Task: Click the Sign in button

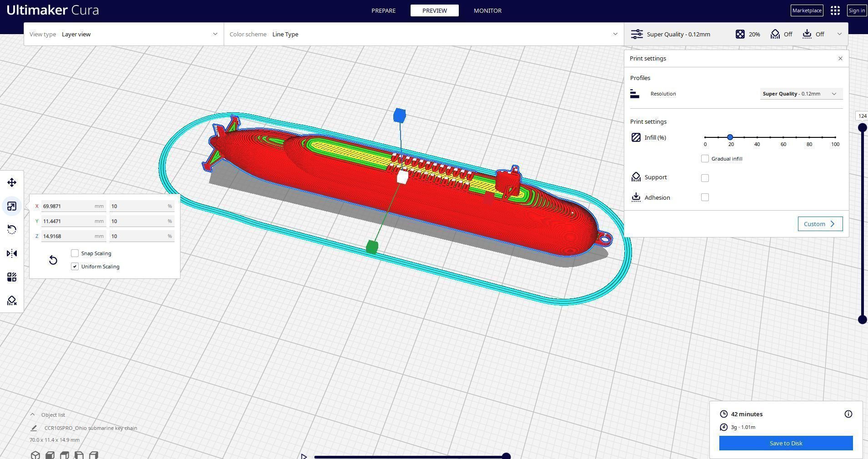Action: pos(857,10)
